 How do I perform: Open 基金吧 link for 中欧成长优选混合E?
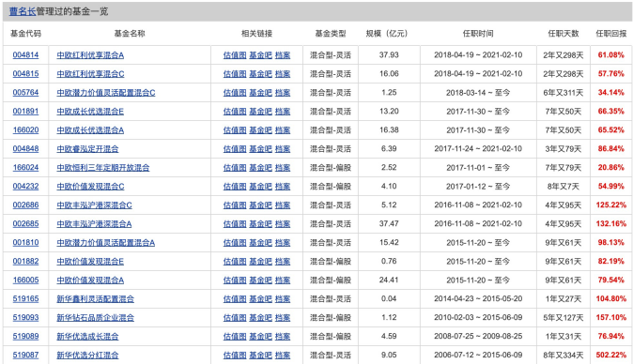pos(260,112)
